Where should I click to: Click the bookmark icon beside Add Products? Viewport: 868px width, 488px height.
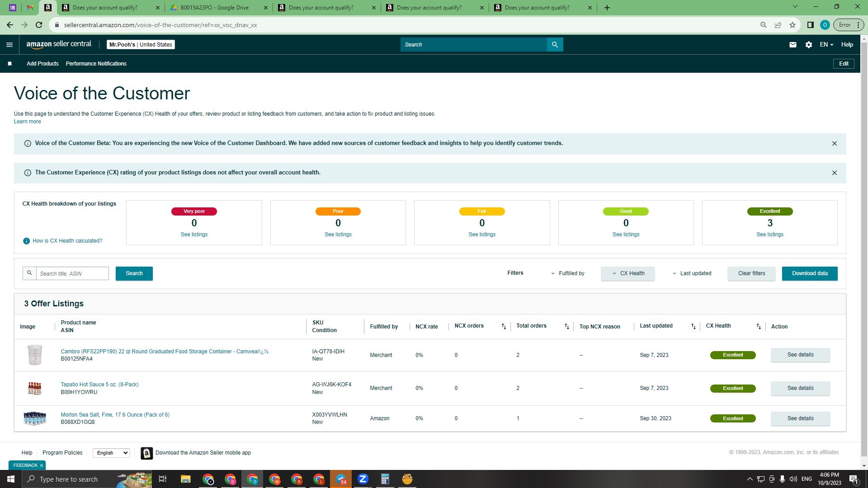[x=9, y=64]
